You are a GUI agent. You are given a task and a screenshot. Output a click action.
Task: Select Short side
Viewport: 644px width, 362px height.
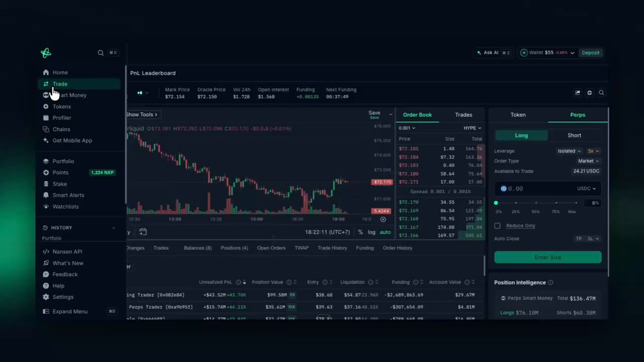[x=574, y=136]
